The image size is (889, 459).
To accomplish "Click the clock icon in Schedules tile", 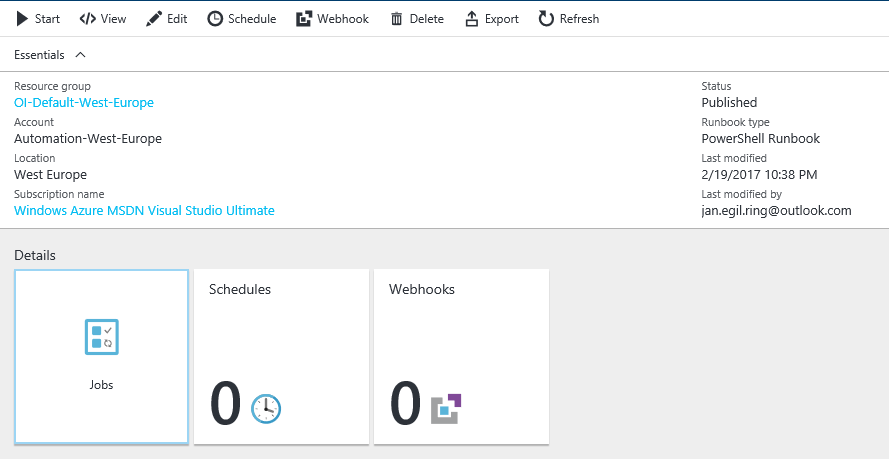I will (266, 409).
